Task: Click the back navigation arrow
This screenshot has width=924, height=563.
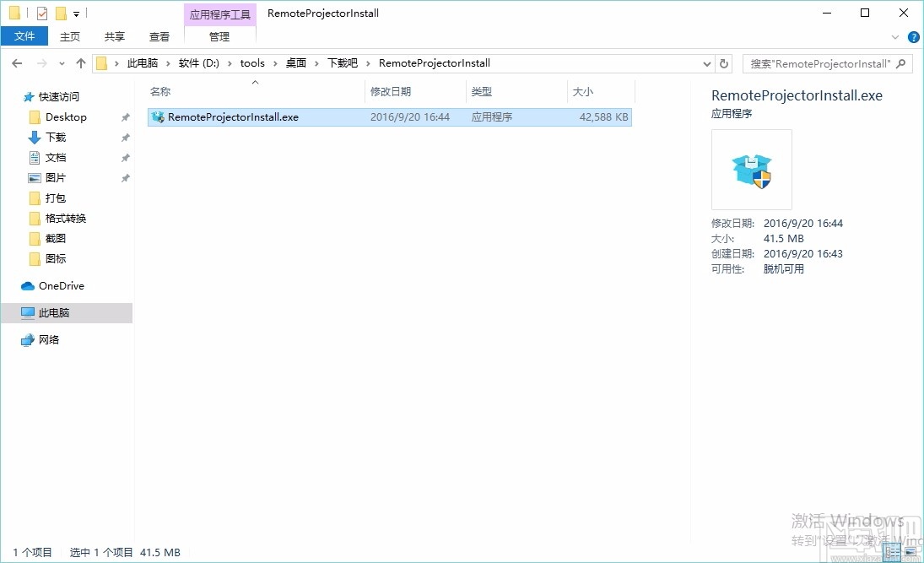Action: tap(16, 62)
